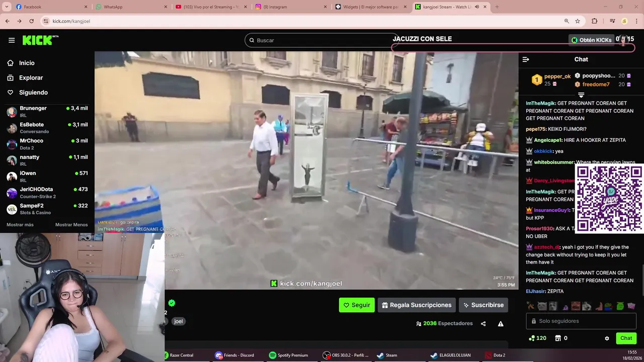The height and width of the screenshot is (362, 644).
Task: Open a new browser tab
Action: point(497,7)
